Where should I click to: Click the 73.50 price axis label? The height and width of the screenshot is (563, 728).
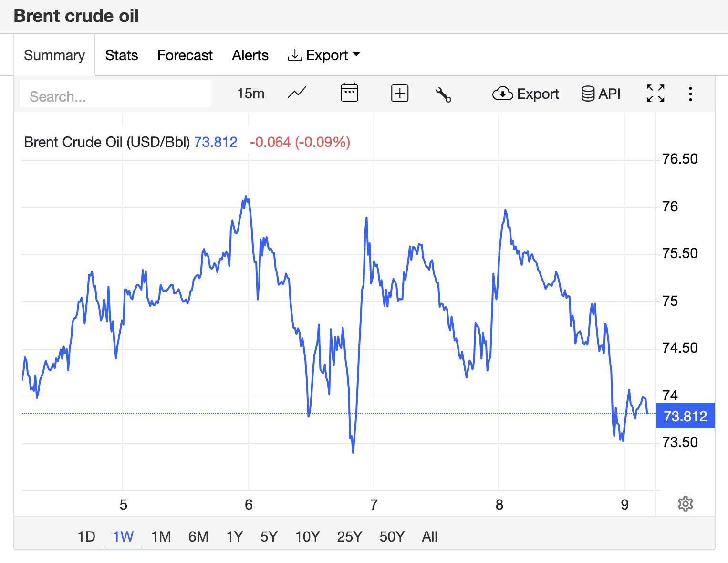coord(680,442)
